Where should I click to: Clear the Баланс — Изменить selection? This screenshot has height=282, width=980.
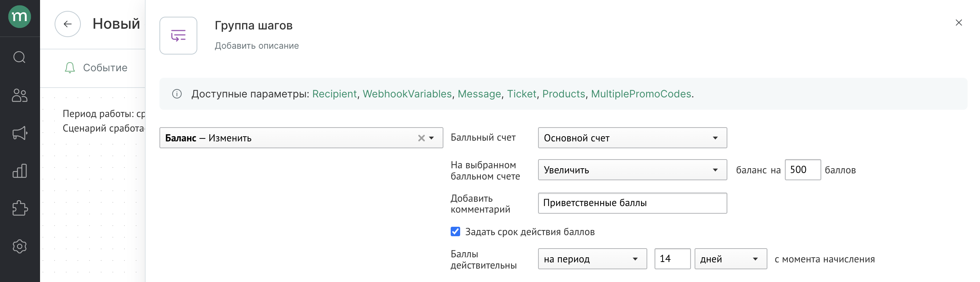[x=421, y=138]
